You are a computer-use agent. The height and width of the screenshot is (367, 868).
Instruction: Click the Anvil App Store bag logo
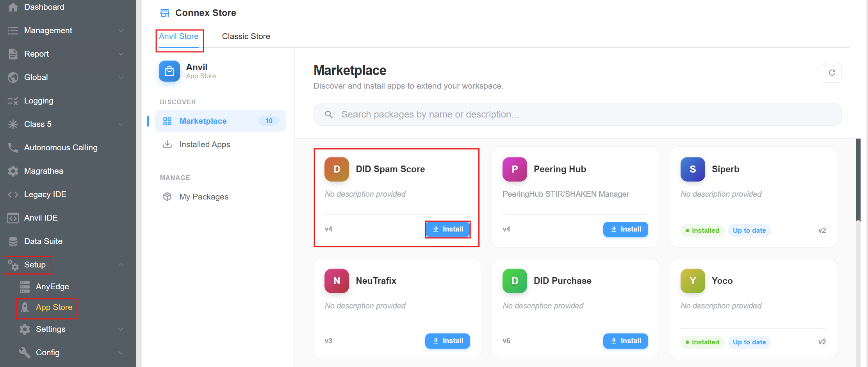[169, 71]
